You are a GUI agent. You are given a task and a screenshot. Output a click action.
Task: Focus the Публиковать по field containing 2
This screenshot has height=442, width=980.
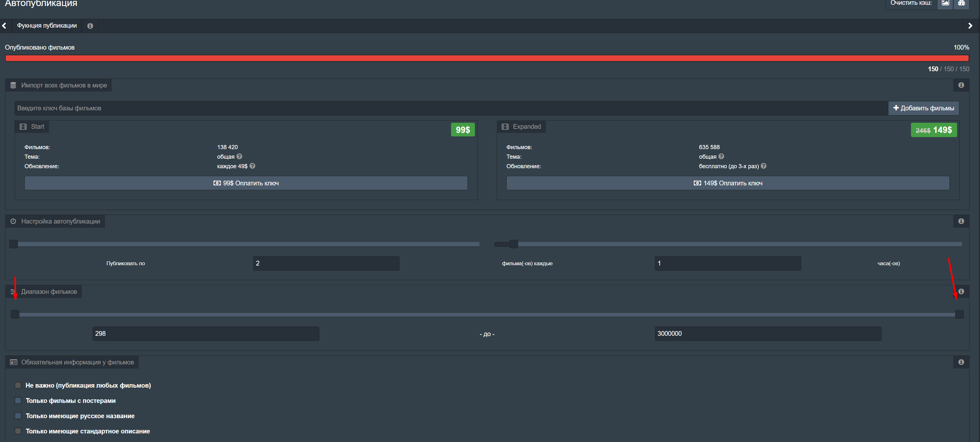pos(326,263)
